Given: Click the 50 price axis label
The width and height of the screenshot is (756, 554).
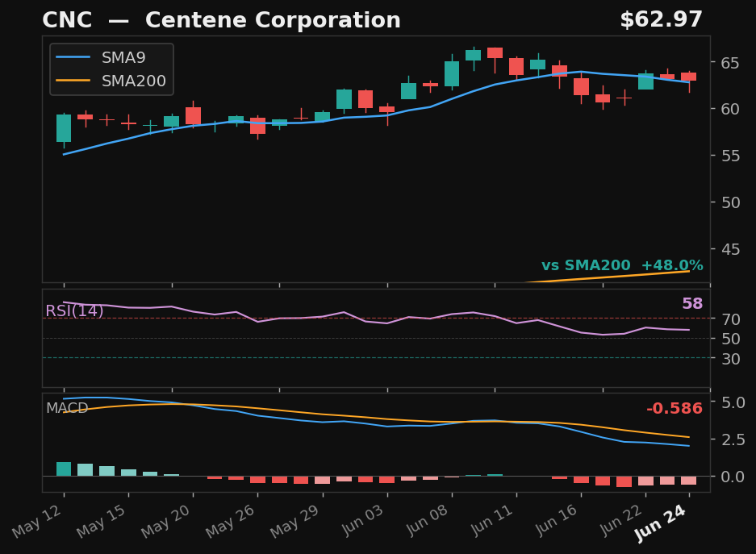Looking at the screenshot, I should pos(730,202).
